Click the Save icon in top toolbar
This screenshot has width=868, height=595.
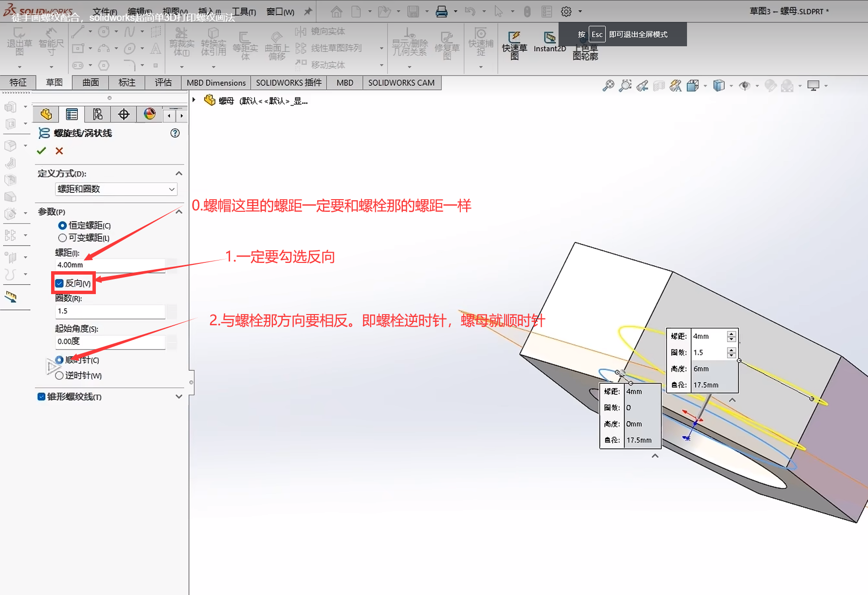click(x=413, y=11)
